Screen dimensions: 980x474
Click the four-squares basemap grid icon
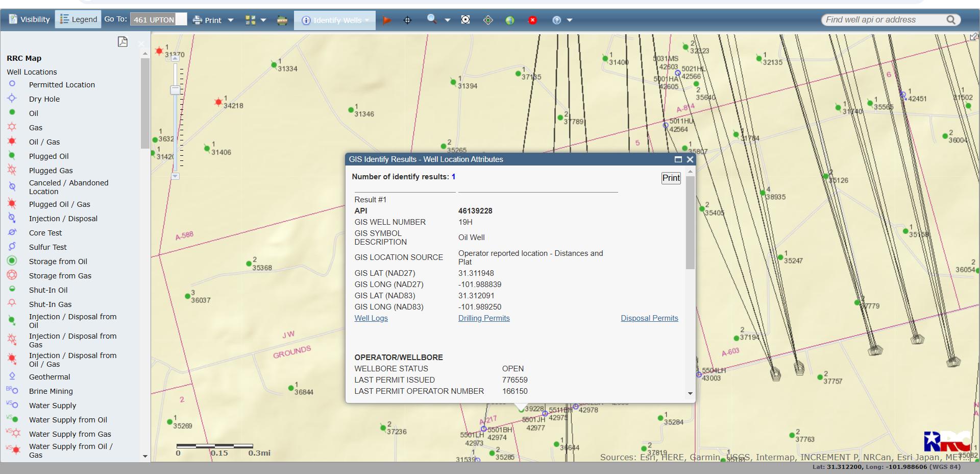tap(250, 20)
